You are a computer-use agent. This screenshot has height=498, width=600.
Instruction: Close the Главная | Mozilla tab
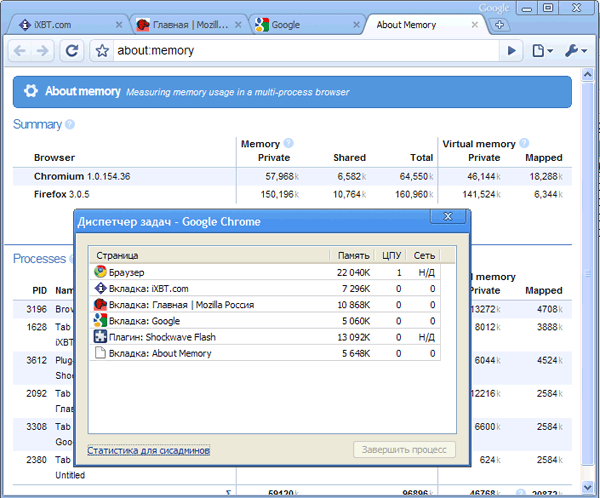[238, 25]
